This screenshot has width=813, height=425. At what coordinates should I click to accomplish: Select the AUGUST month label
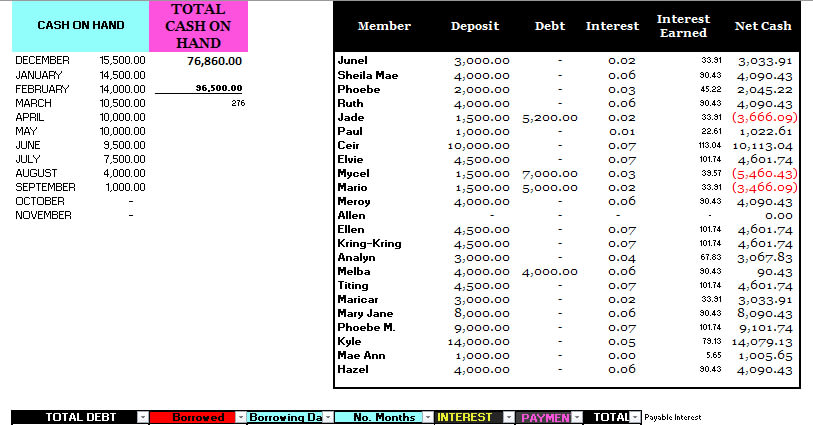36,173
